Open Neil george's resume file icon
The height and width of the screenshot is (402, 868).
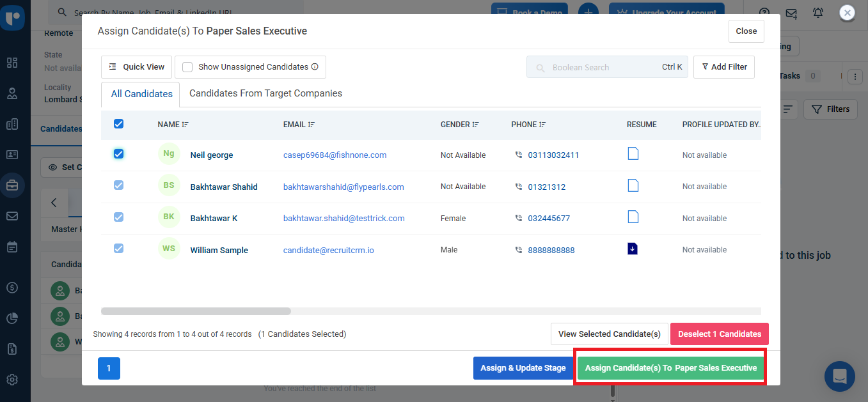(633, 153)
